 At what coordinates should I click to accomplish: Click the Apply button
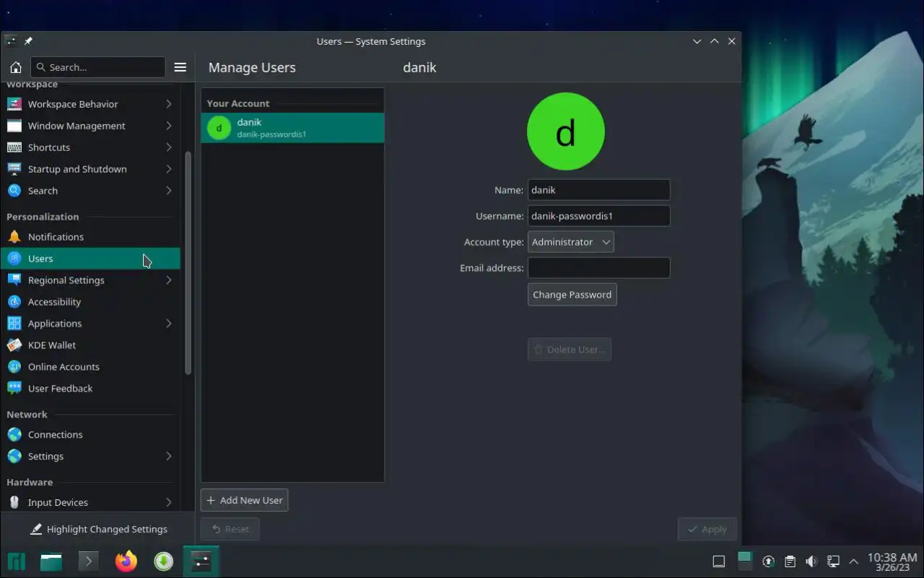coord(707,529)
